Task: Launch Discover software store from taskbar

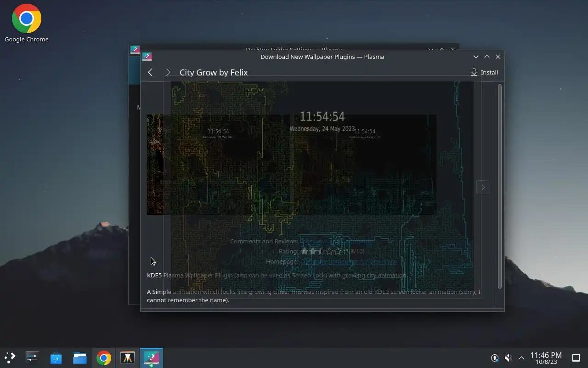Action: tap(56, 357)
